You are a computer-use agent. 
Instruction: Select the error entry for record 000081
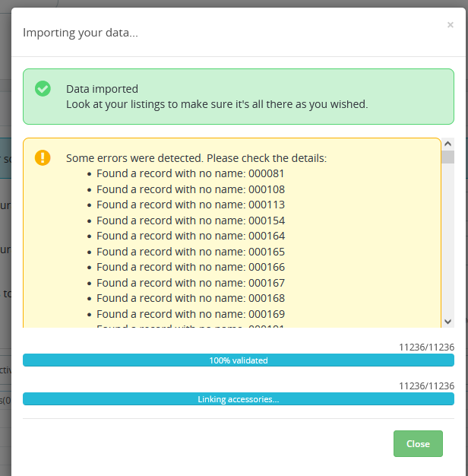190,173
